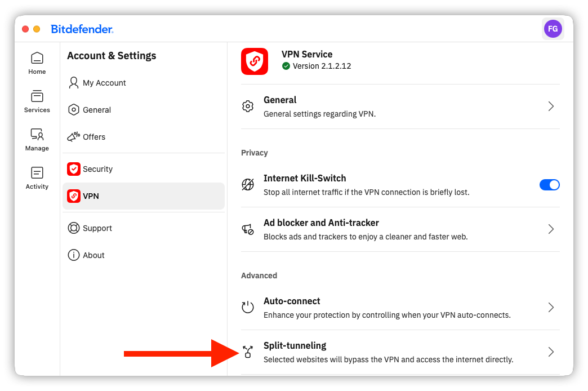Click the General hexagon icon in sidebar
This screenshot has height=391, width=588.
73,110
